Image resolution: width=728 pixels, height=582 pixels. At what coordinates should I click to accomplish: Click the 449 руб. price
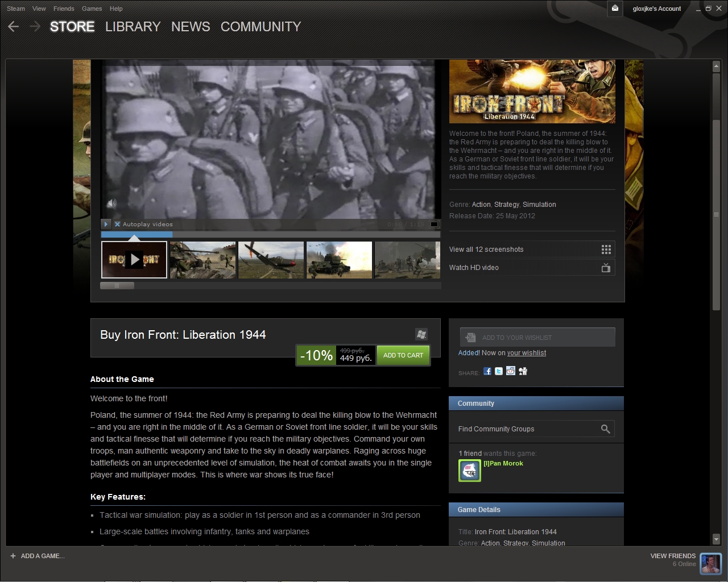pyautogui.click(x=356, y=358)
